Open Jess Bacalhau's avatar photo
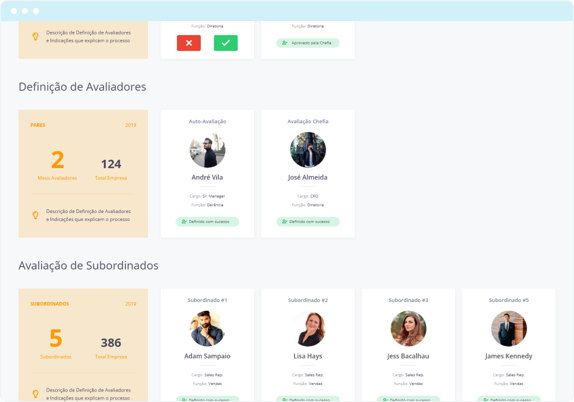574x402 pixels. pyautogui.click(x=408, y=329)
